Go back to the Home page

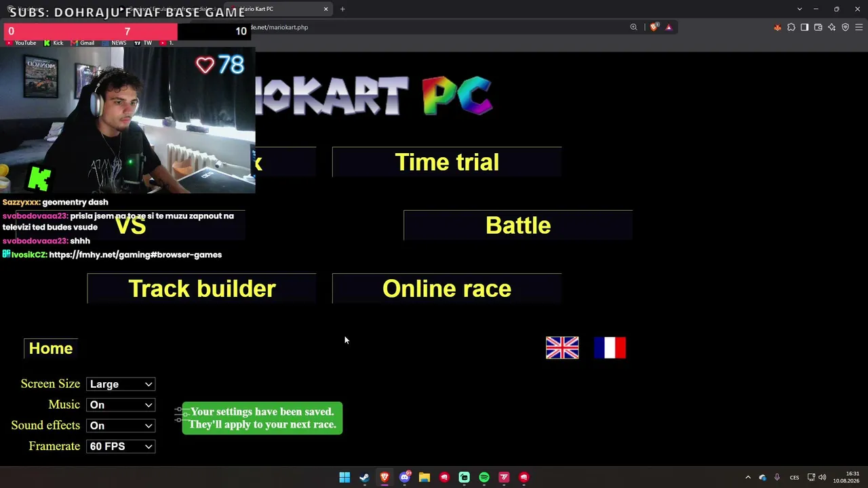pyautogui.click(x=51, y=348)
